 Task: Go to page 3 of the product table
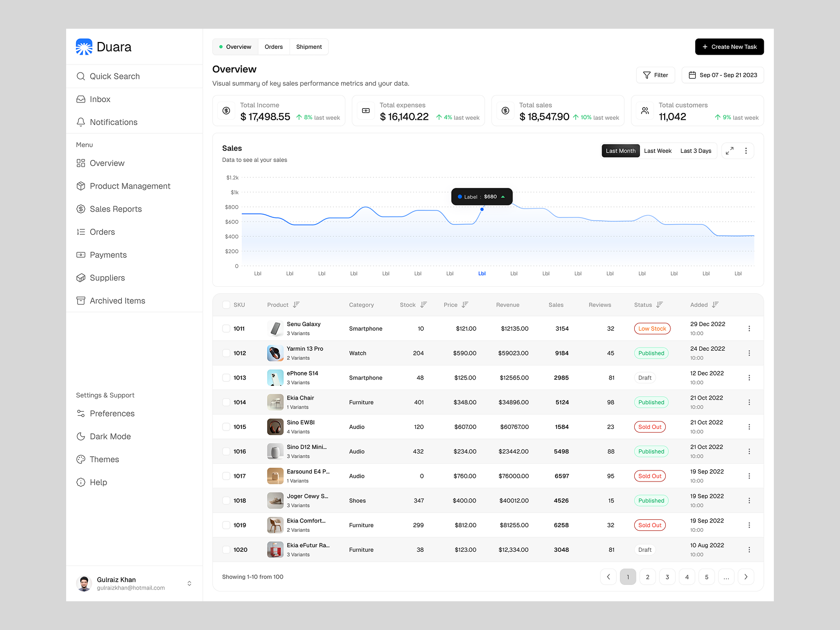(667, 576)
